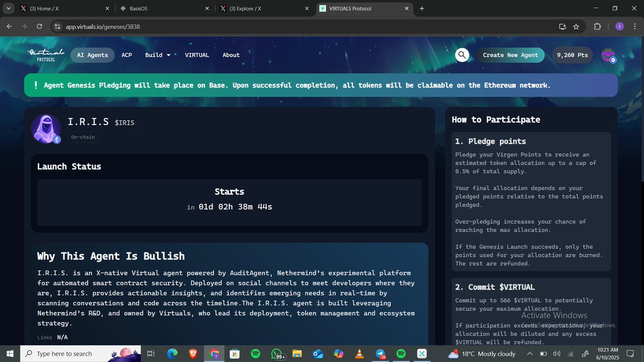Click the How to Participate heading
This screenshot has width=644, height=362.
496,120
